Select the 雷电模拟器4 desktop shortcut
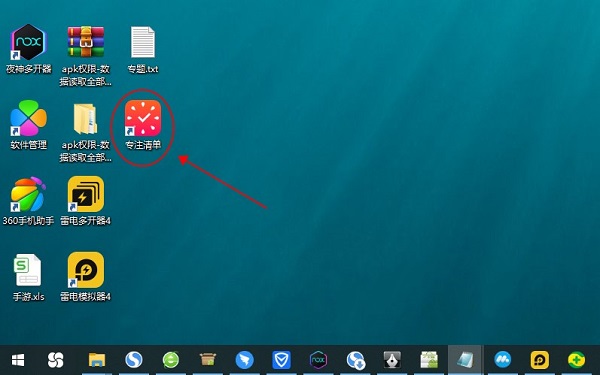 tap(86, 277)
